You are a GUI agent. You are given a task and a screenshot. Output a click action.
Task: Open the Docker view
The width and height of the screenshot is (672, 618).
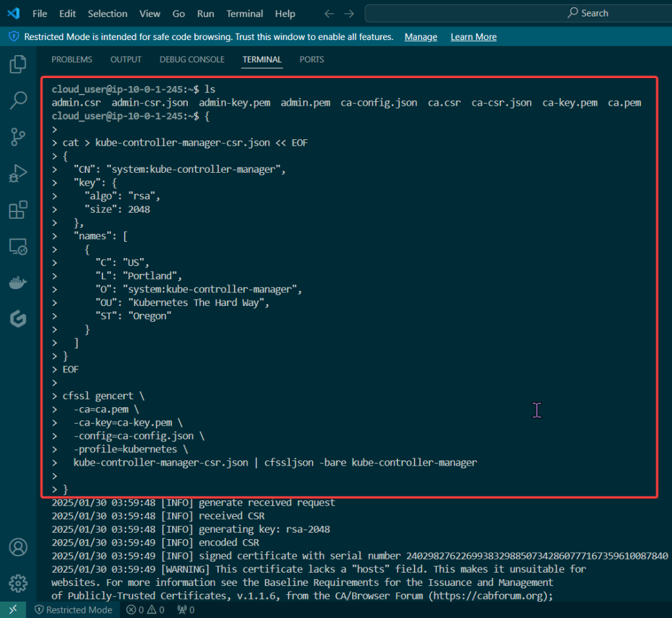click(18, 283)
